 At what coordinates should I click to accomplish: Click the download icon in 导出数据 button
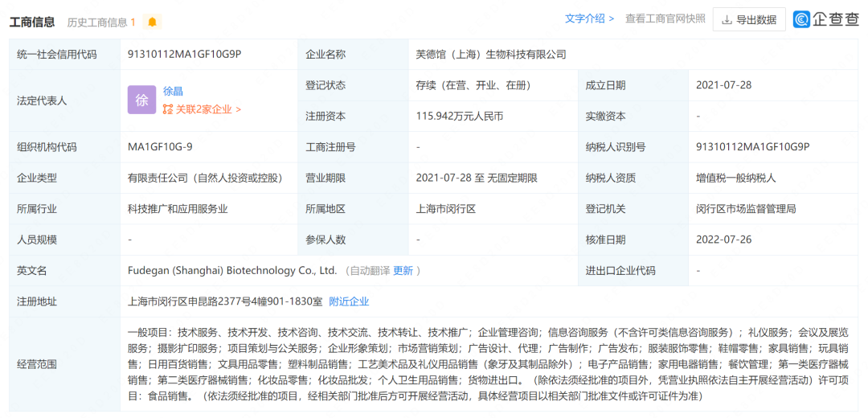coord(727,20)
